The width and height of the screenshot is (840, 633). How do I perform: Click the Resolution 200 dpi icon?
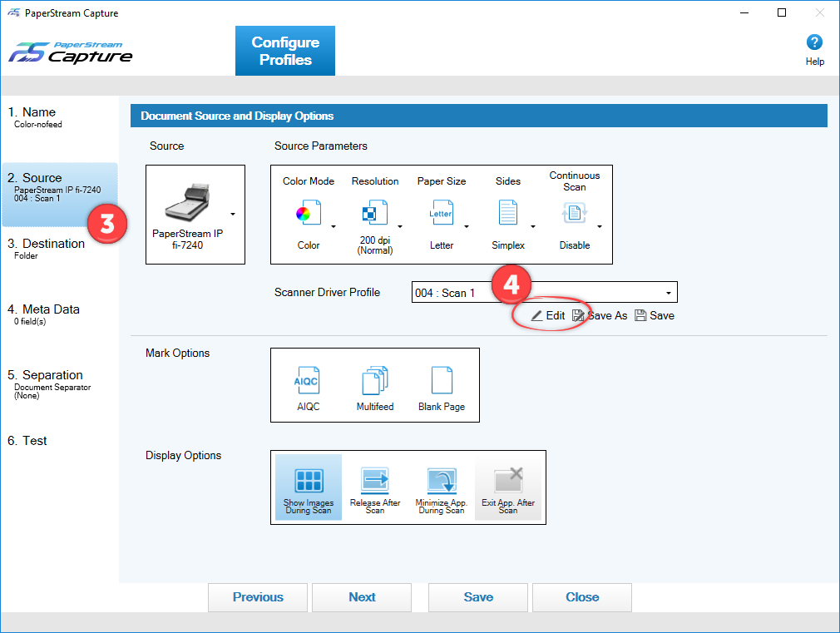[x=375, y=213]
